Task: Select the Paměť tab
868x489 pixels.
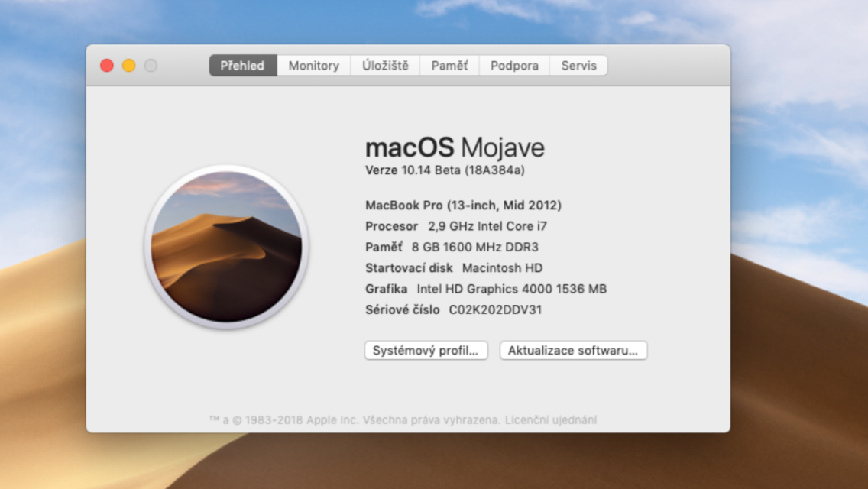Action: point(449,66)
